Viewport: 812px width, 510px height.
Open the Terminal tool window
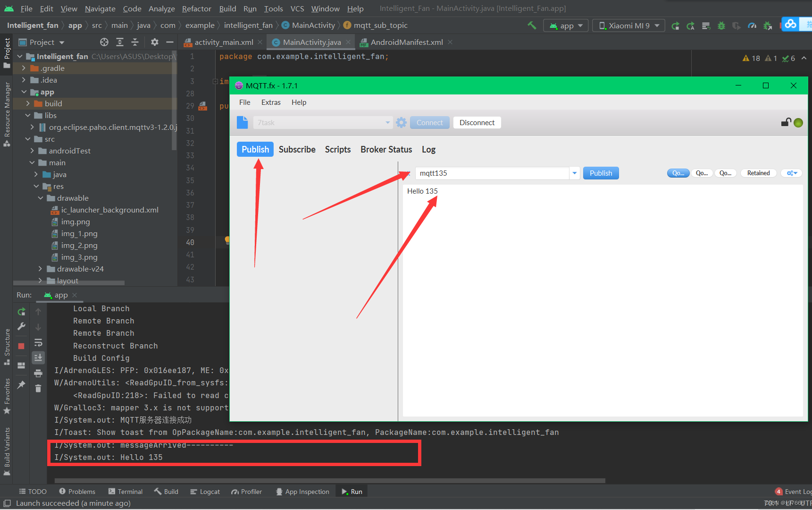[x=125, y=492]
